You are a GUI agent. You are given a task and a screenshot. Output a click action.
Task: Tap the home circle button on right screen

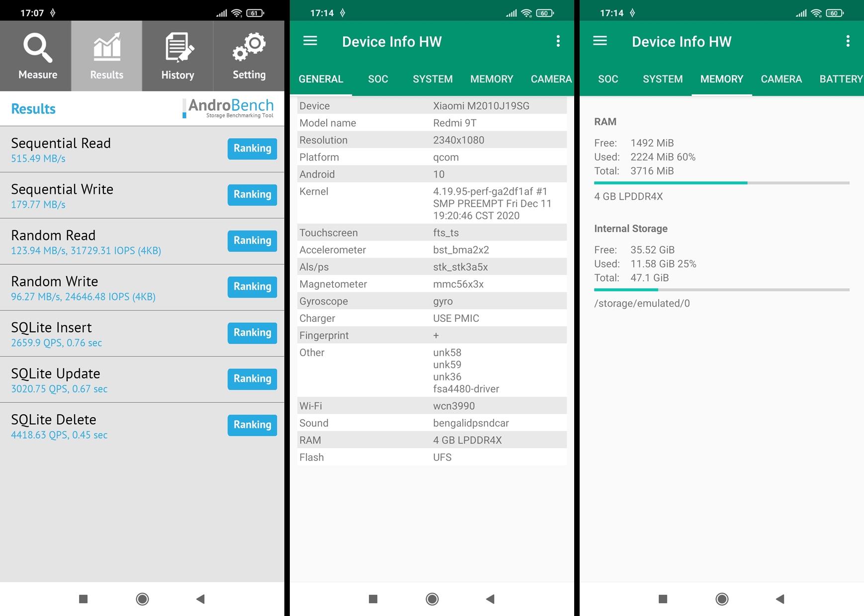click(722, 599)
